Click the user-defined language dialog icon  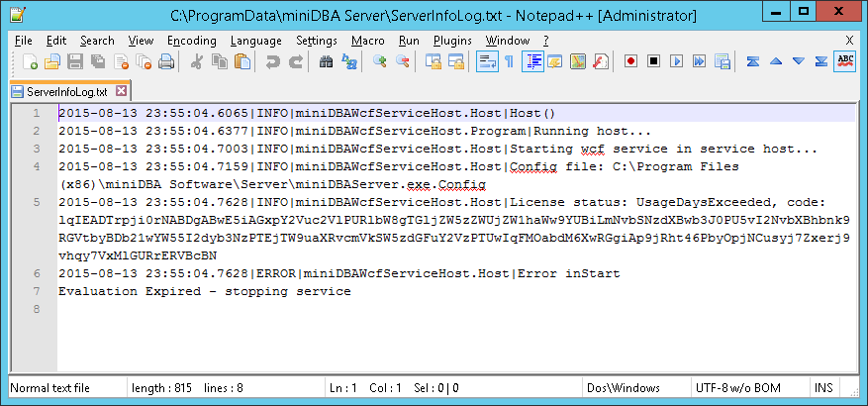click(x=554, y=61)
